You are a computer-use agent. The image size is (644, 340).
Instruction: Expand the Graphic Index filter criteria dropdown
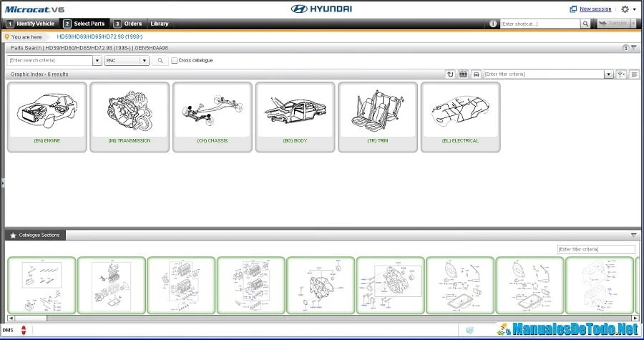609,74
